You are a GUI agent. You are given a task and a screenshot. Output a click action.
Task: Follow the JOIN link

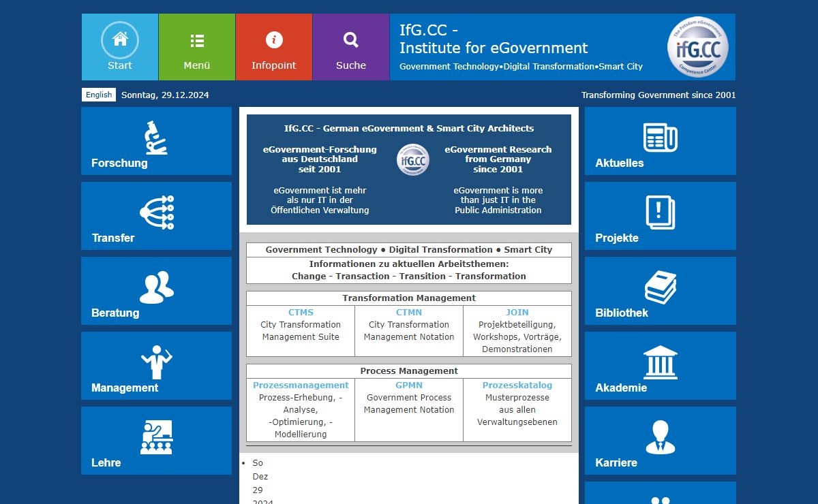click(x=517, y=313)
